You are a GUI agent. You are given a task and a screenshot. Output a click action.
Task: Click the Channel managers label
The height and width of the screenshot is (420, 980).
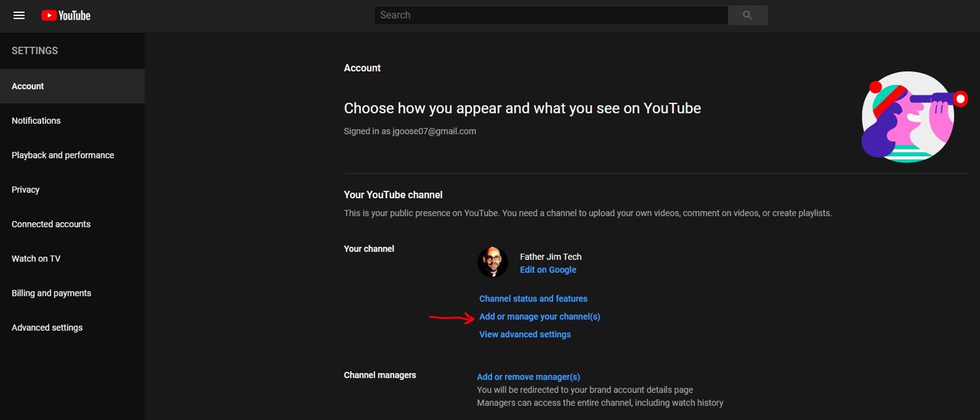click(x=380, y=375)
